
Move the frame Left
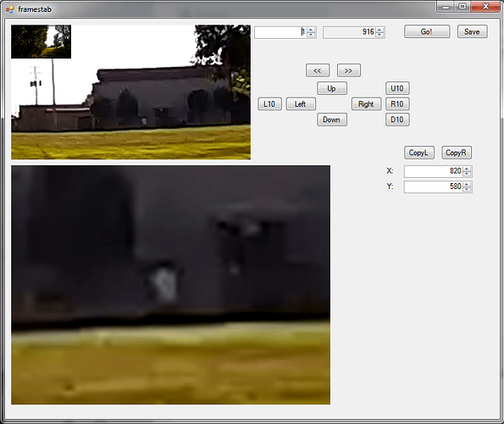301,104
